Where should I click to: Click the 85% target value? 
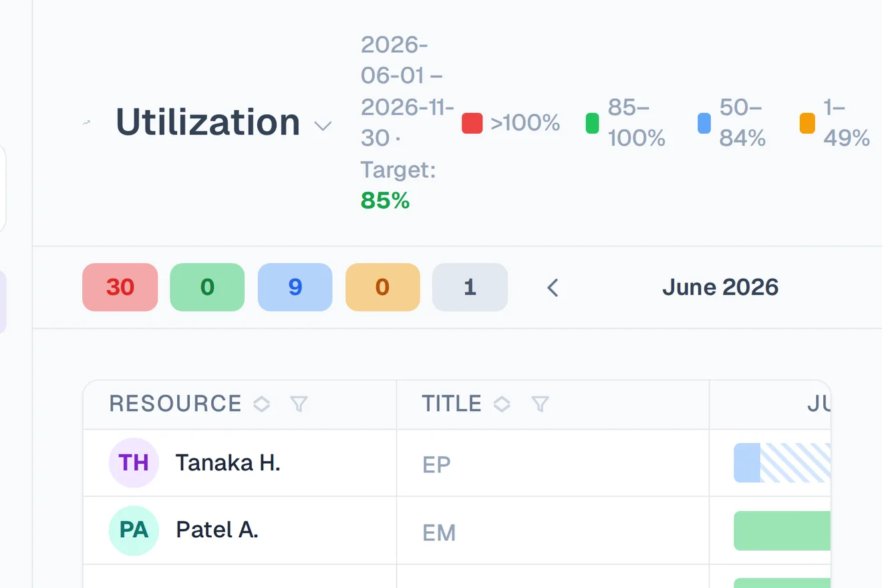click(x=385, y=200)
